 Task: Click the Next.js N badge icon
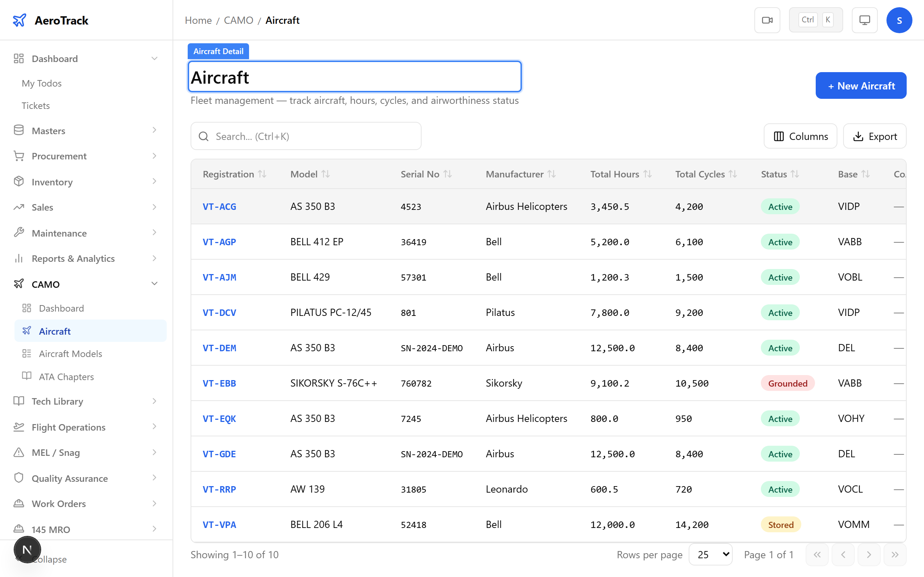tap(27, 550)
